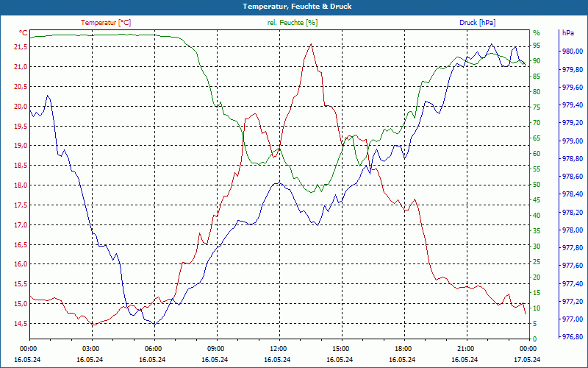Image resolution: width=588 pixels, height=368 pixels.
Task: Click the '977,60' pressure tick label
Action: [x=573, y=266]
